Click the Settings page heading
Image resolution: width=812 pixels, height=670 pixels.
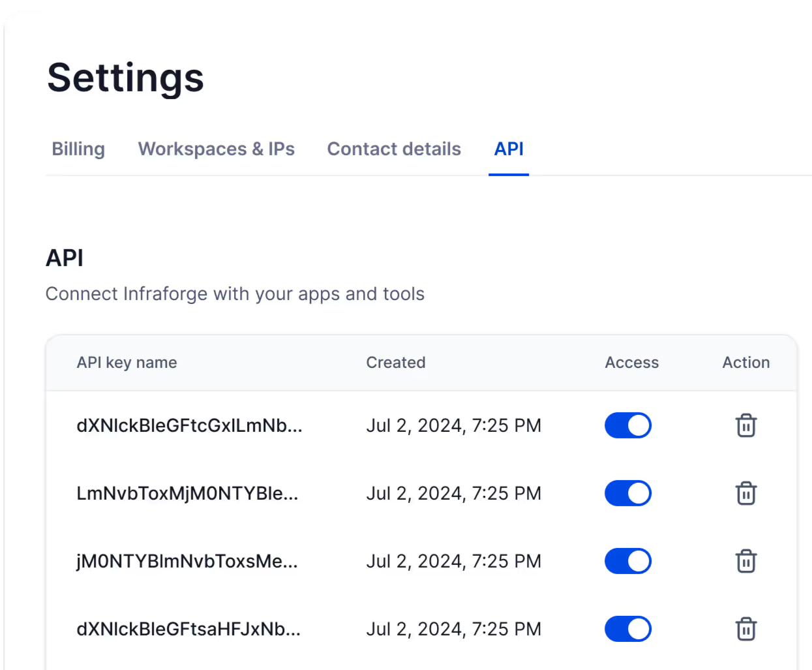(126, 78)
